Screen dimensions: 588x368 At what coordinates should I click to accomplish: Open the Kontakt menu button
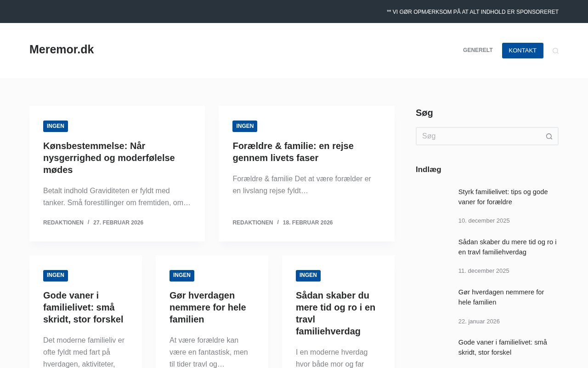(x=522, y=51)
